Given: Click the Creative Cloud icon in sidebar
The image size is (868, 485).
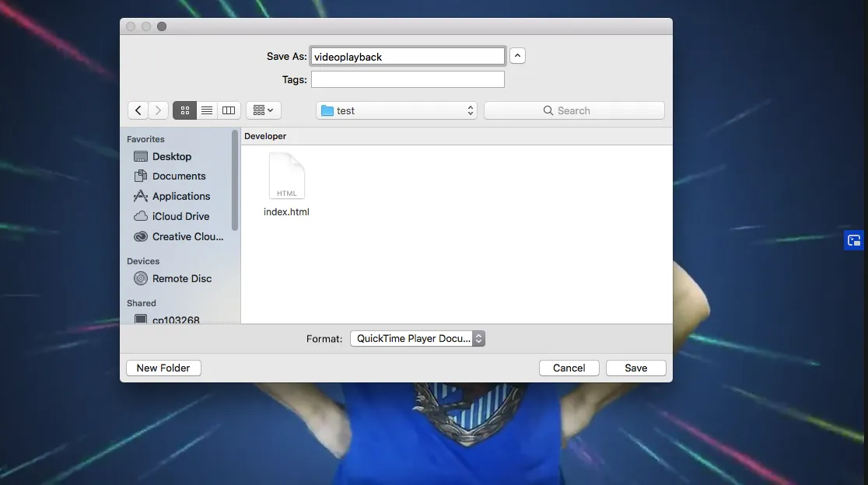Looking at the screenshot, I should [x=141, y=237].
